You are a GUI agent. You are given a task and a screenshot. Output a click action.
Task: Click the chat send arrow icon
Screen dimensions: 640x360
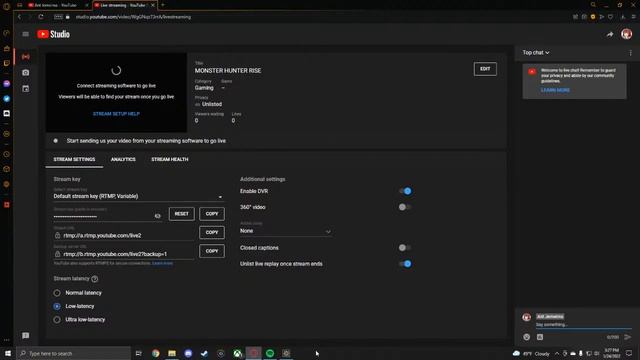[628, 337]
